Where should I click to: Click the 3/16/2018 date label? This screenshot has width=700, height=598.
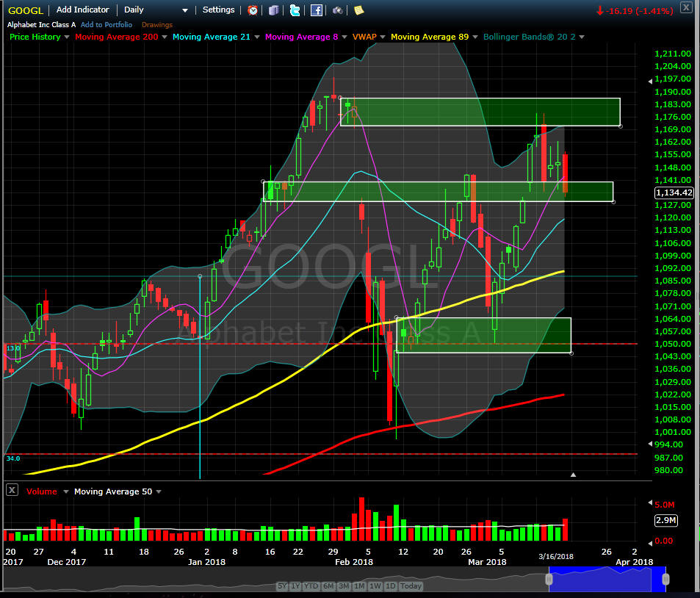(556, 556)
